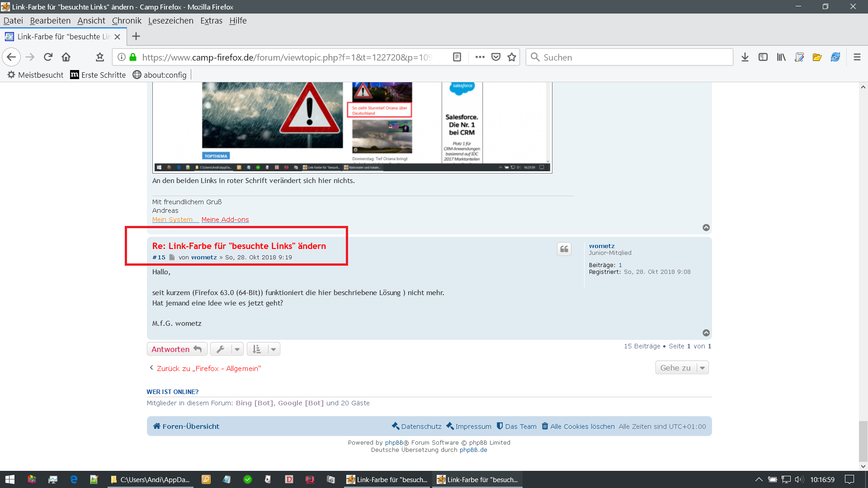Open the Library icon in toolbar

coord(781,57)
